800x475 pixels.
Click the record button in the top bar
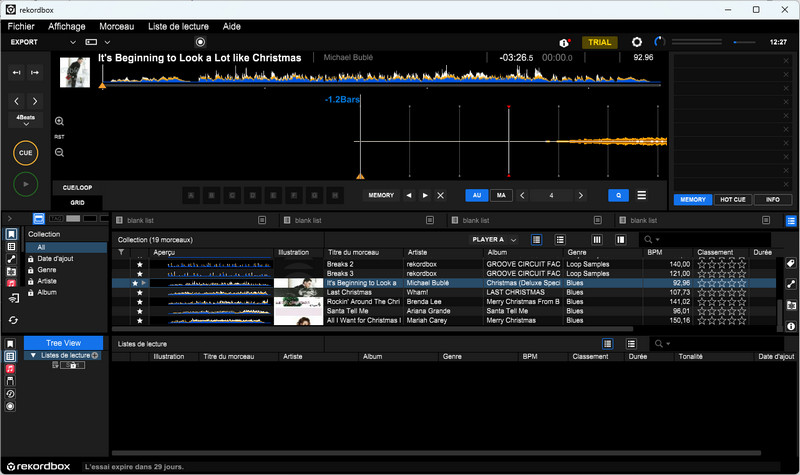201,42
